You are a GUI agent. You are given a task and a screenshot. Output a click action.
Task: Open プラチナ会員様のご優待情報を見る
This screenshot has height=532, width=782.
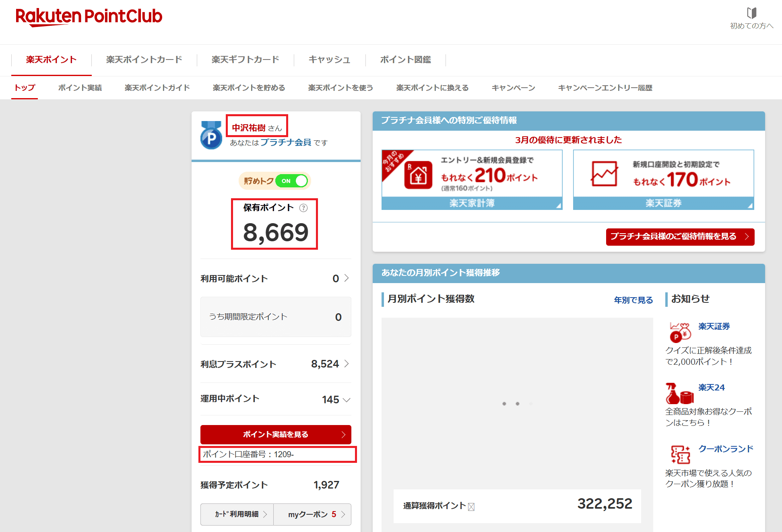click(679, 237)
